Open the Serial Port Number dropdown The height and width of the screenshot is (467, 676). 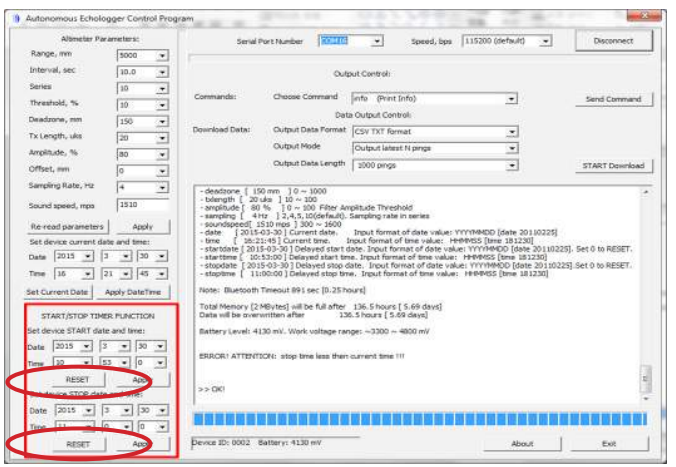[x=377, y=42]
